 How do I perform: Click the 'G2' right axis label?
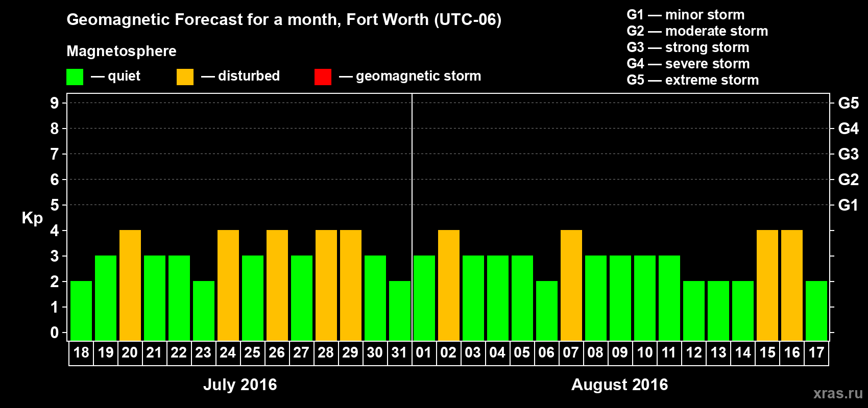(849, 180)
